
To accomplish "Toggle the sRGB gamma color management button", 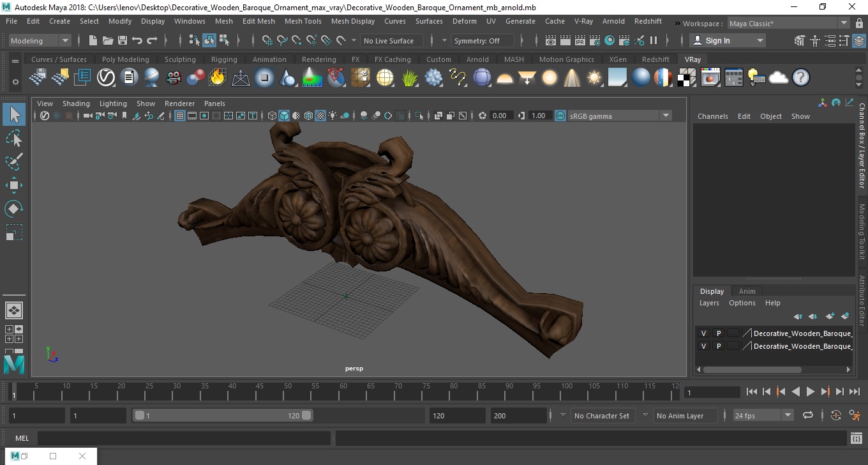I will (560, 116).
